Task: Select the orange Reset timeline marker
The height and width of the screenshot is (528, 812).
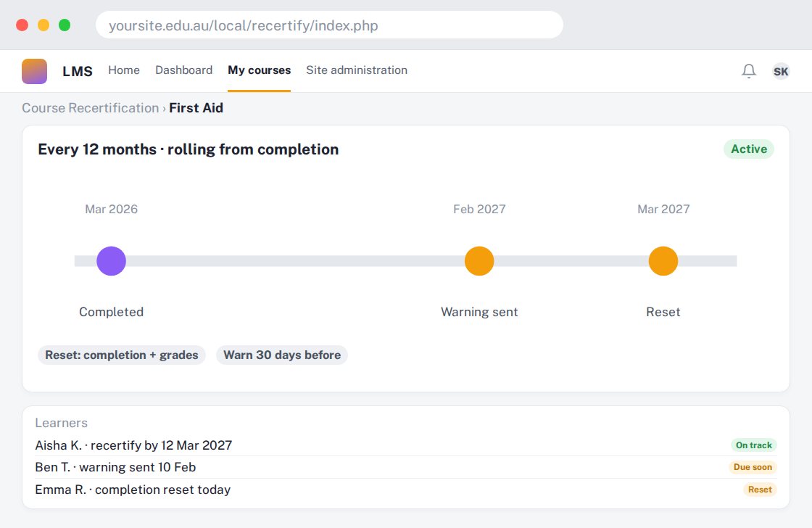Action: coord(663,260)
